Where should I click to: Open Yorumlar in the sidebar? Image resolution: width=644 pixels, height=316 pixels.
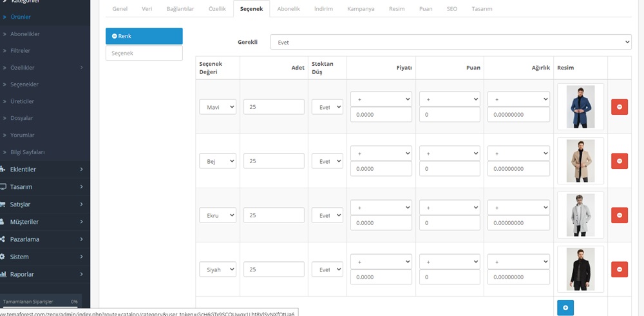pyautogui.click(x=22, y=135)
